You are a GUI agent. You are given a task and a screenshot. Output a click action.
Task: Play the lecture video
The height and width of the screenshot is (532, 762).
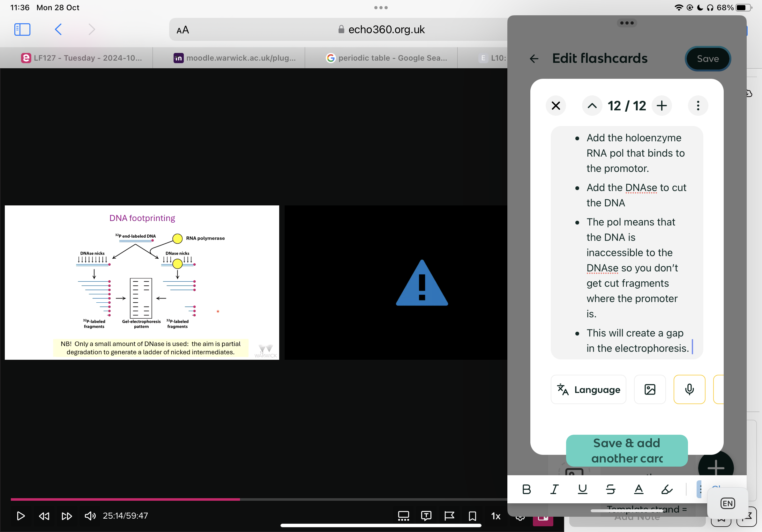click(20, 516)
